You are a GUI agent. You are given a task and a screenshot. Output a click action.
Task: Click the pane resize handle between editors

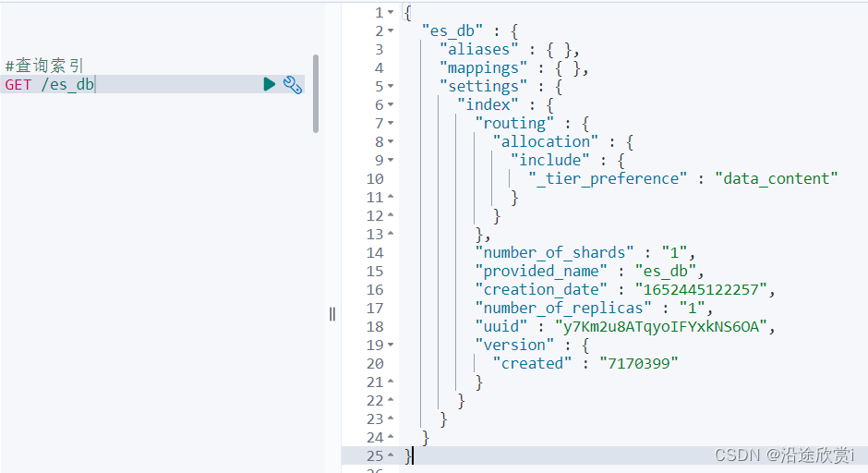pos(332,314)
